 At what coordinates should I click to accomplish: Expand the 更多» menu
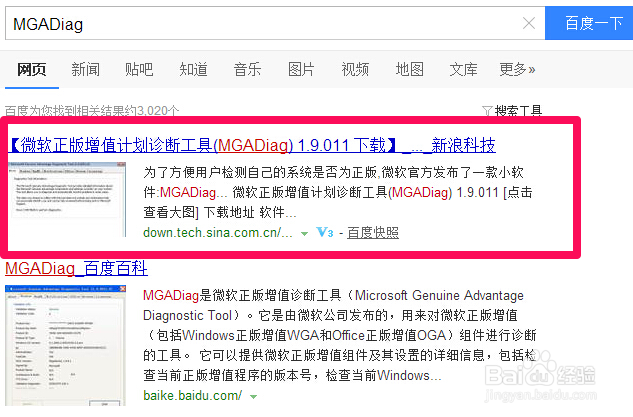(x=517, y=69)
